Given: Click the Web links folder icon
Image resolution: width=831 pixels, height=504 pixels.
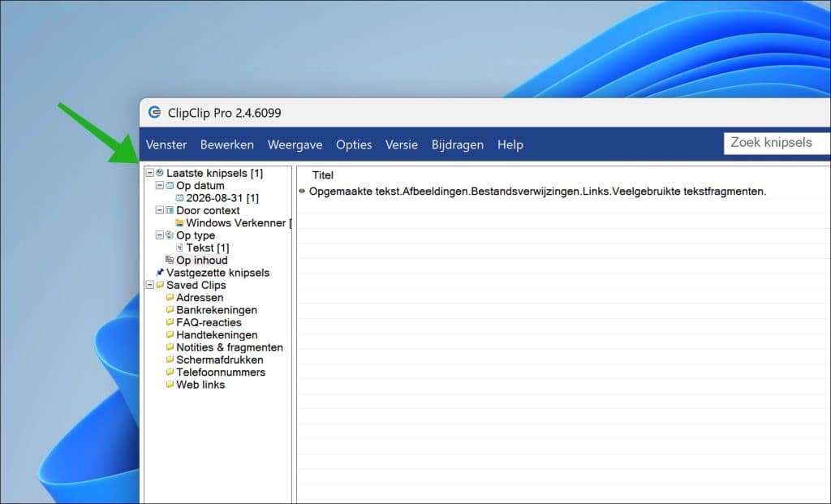Looking at the screenshot, I should [170, 384].
